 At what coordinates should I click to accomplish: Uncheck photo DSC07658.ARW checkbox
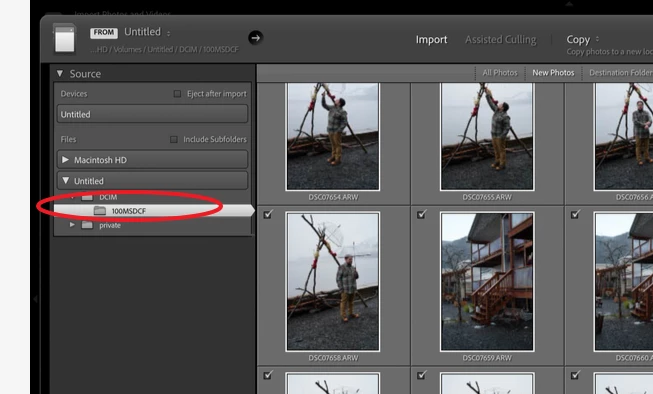268,214
